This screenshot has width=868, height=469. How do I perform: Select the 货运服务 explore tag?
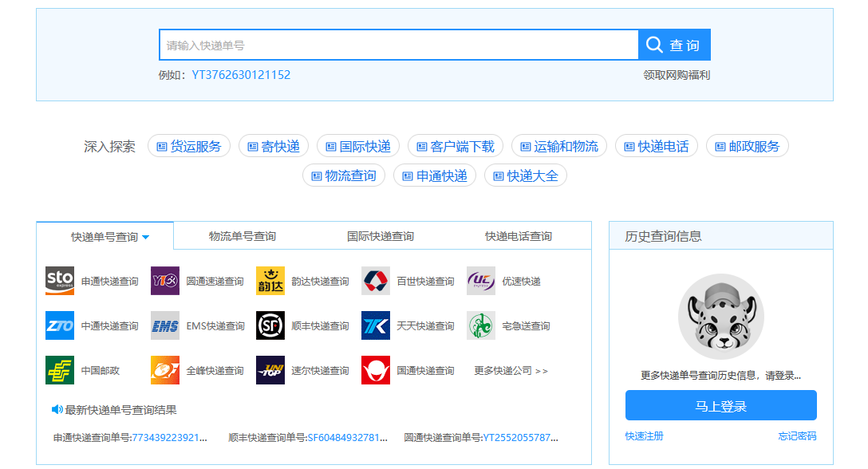click(189, 146)
